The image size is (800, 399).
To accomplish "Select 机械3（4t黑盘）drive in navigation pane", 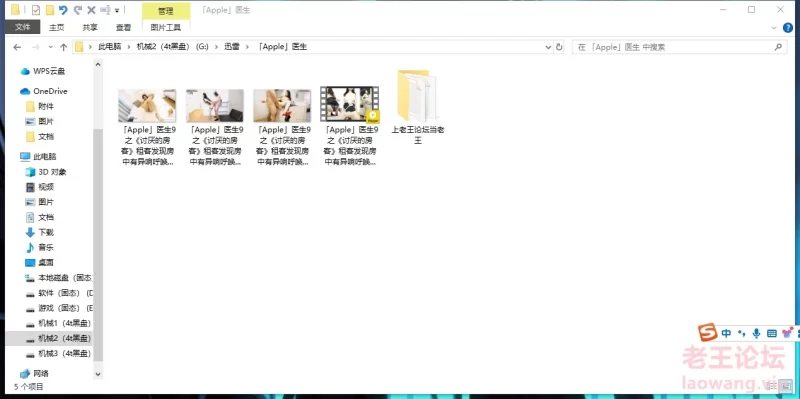I will pos(59,354).
